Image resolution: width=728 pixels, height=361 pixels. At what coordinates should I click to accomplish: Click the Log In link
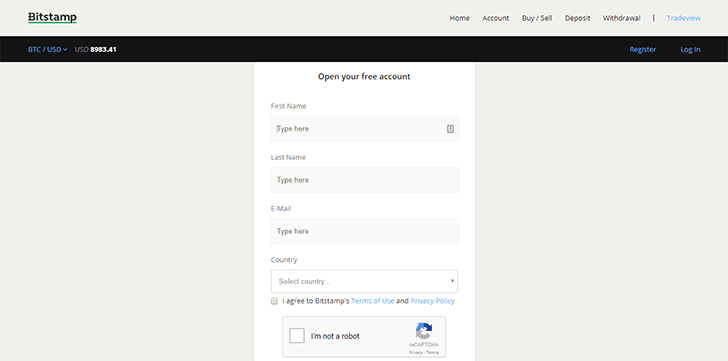tap(690, 49)
